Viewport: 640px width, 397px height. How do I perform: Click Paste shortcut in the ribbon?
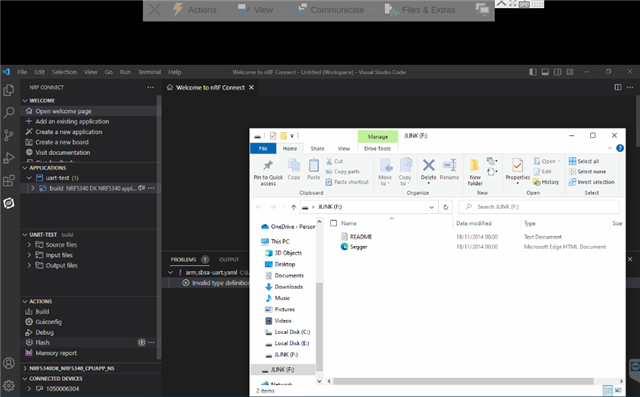(x=347, y=182)
